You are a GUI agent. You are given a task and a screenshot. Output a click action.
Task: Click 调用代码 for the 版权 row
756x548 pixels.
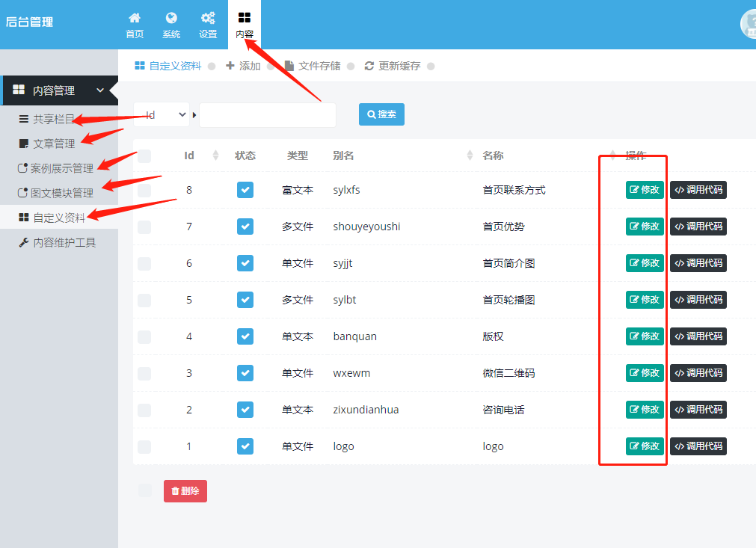tap(698, 336)
